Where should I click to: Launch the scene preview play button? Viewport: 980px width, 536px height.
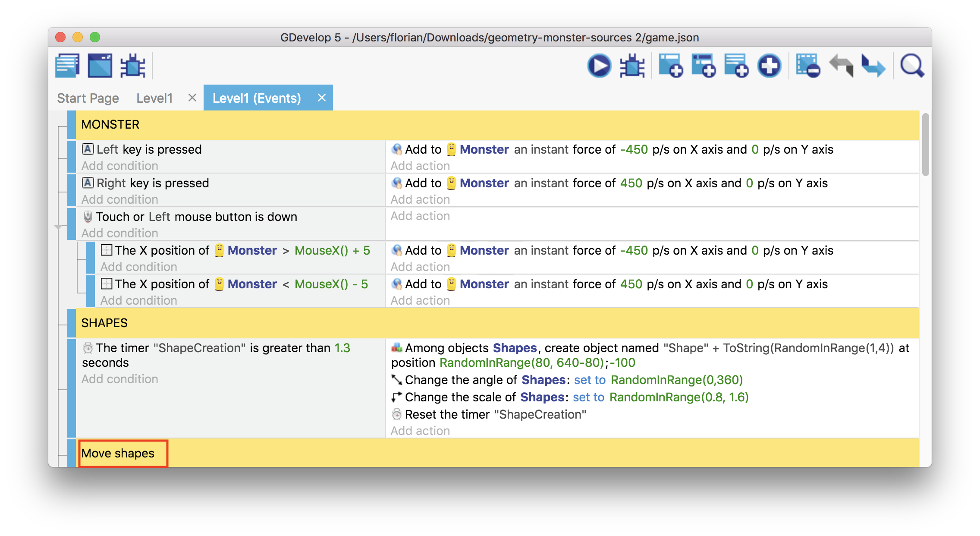pos(599,66)
